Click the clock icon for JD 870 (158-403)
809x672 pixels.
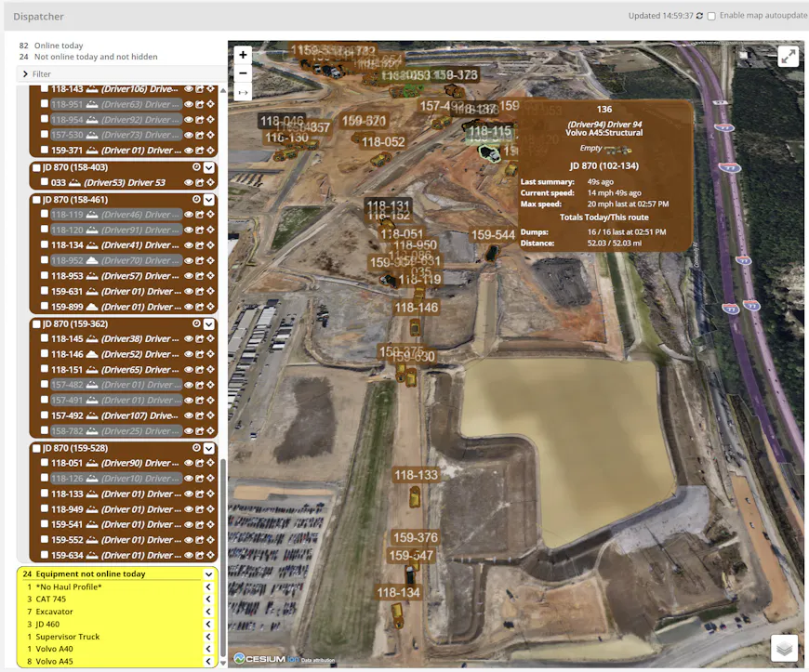click(x=196, y=167)
